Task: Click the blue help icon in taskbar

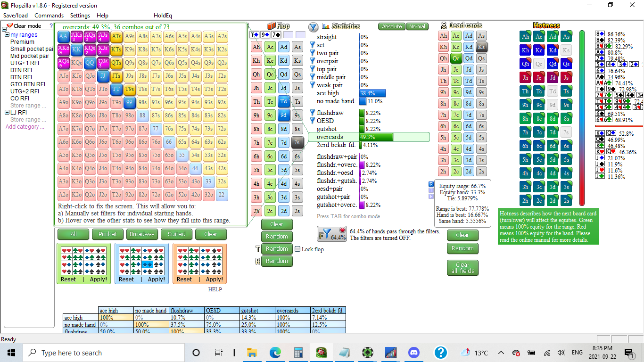Action: point(441,352)
